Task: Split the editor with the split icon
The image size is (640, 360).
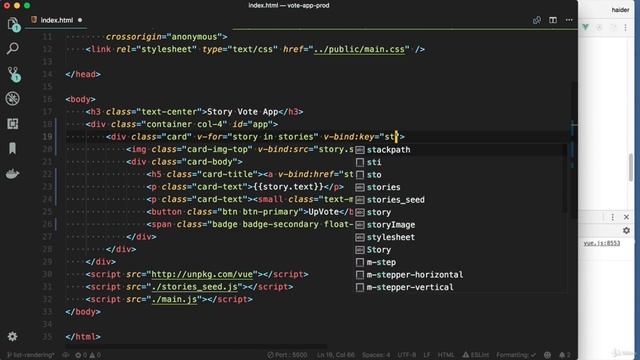Action: click(553, 20)
